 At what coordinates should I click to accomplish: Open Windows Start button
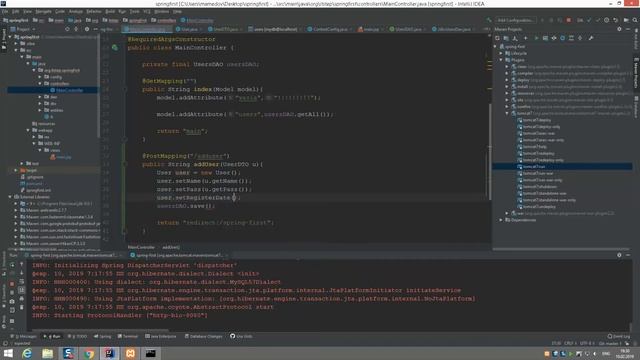click(x=8, y=353)
